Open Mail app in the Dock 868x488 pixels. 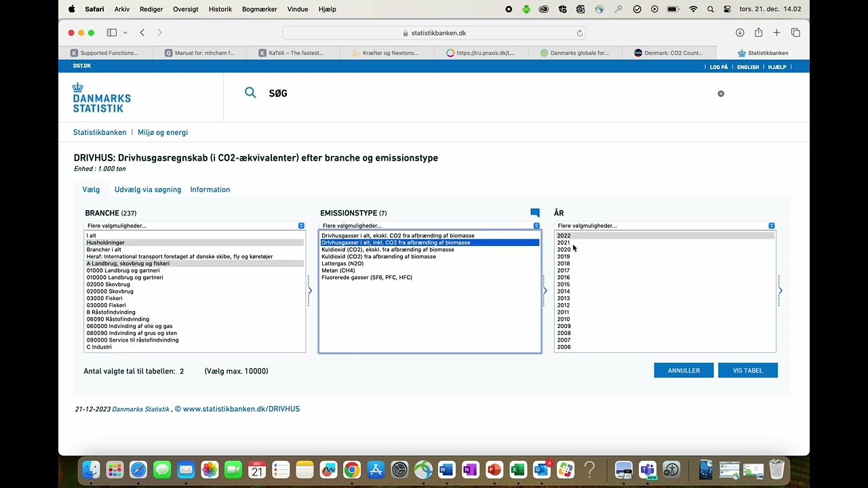tap(186, 470)
